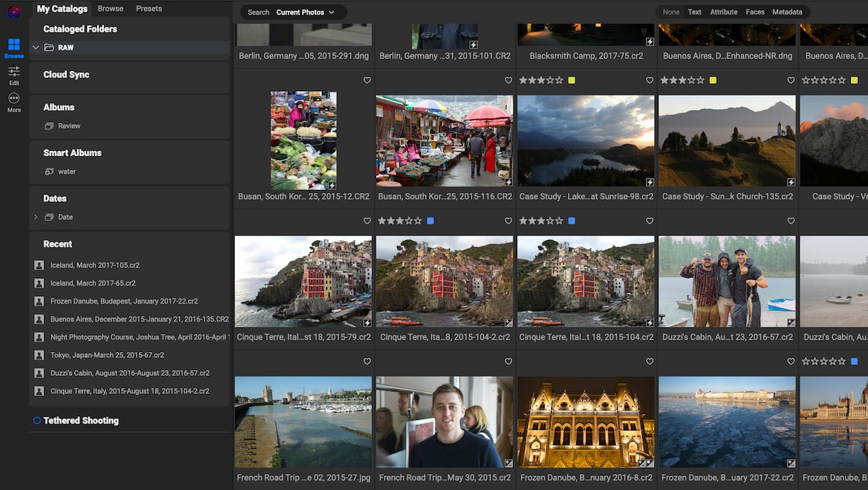Viewport: 868px width, 490px height.
Task: Switch to the Browse tab
Action: [110, 8]
